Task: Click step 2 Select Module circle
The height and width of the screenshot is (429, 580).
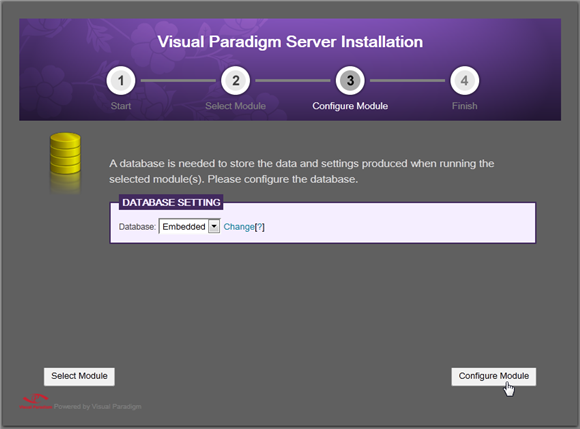Action: [235, 81]
